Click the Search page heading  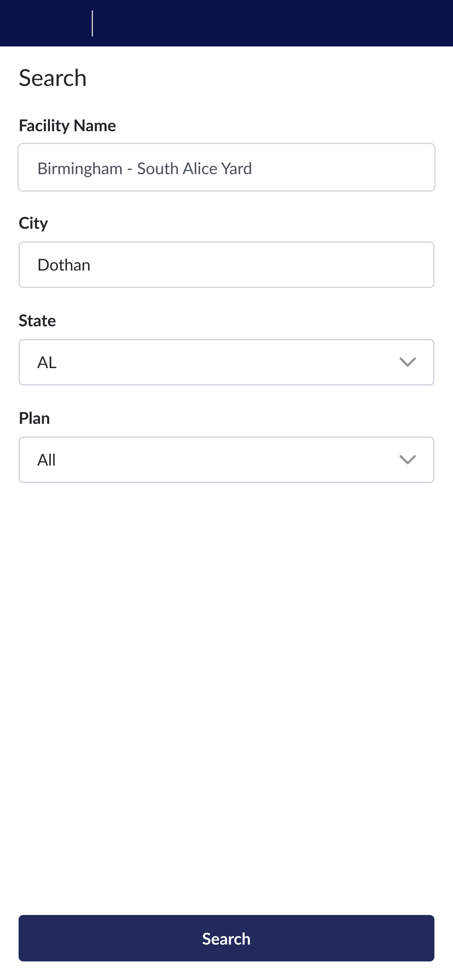53,78
